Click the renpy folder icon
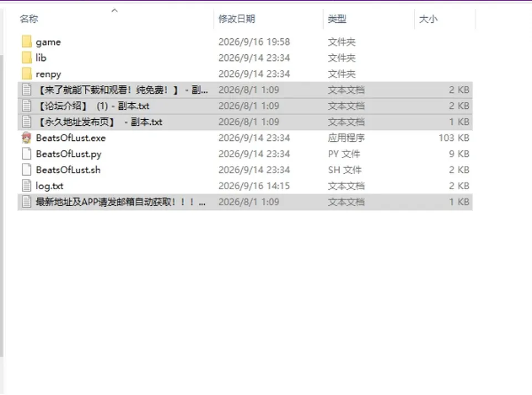The width and height of the screenshot is (532, 395). tap(27, 74)
